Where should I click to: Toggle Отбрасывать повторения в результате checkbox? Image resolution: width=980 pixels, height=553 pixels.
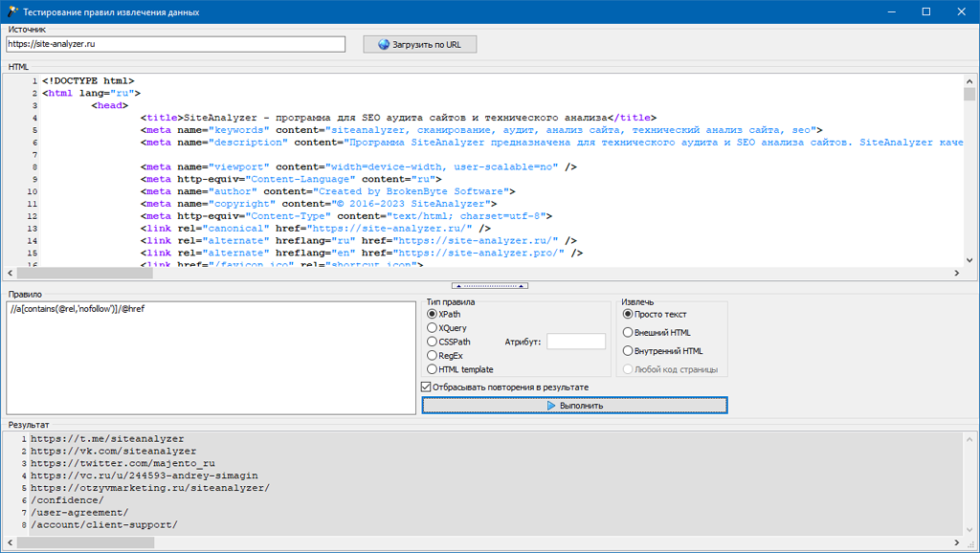point(505,387)
